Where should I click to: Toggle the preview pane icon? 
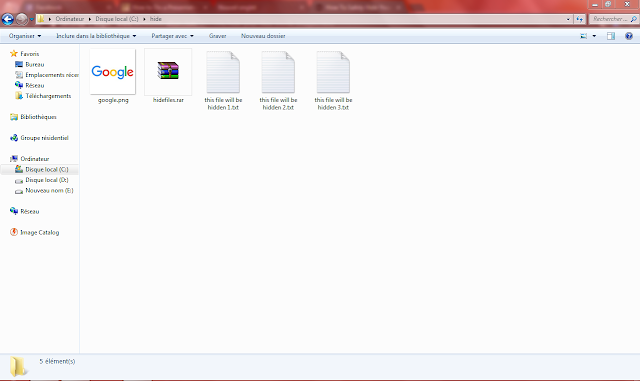coord(611,36)
